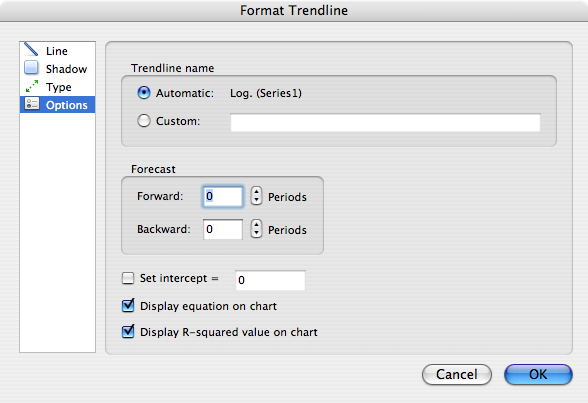Enable the Set intercept checkbox

pos(128,278)
